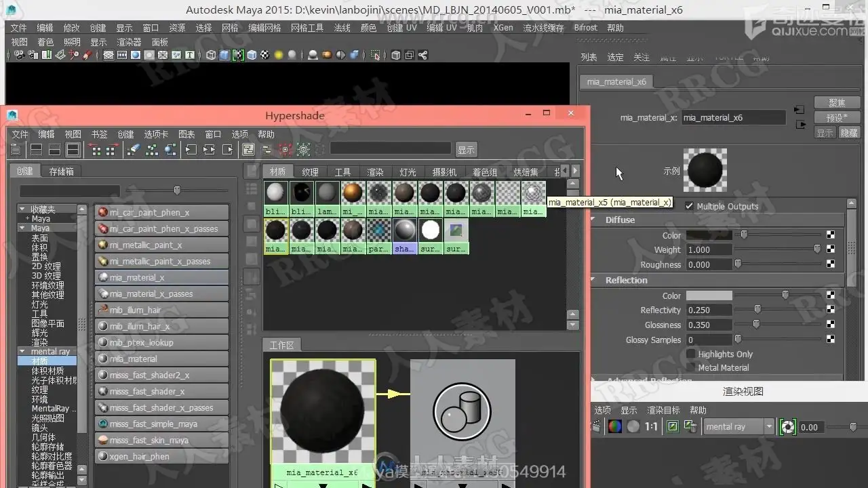Show top tabs only in Hypershade
This screenshot has height=488, width=868.
(x=37, y=150)
